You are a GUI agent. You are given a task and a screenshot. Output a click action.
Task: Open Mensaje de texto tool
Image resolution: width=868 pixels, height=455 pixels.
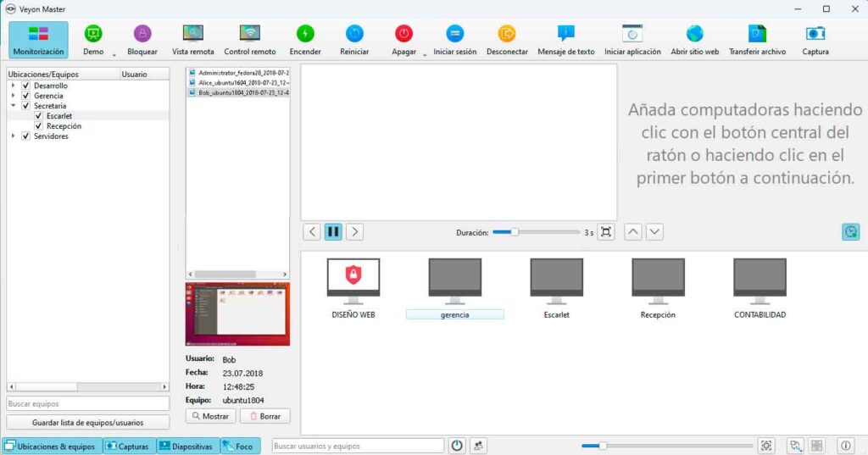tap(565, 35)
